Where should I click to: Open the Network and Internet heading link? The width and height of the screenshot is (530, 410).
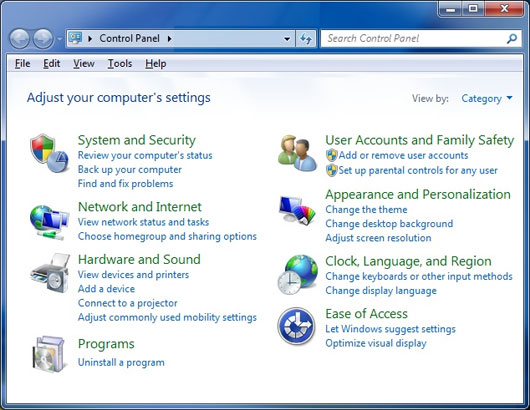click(140, 207)
